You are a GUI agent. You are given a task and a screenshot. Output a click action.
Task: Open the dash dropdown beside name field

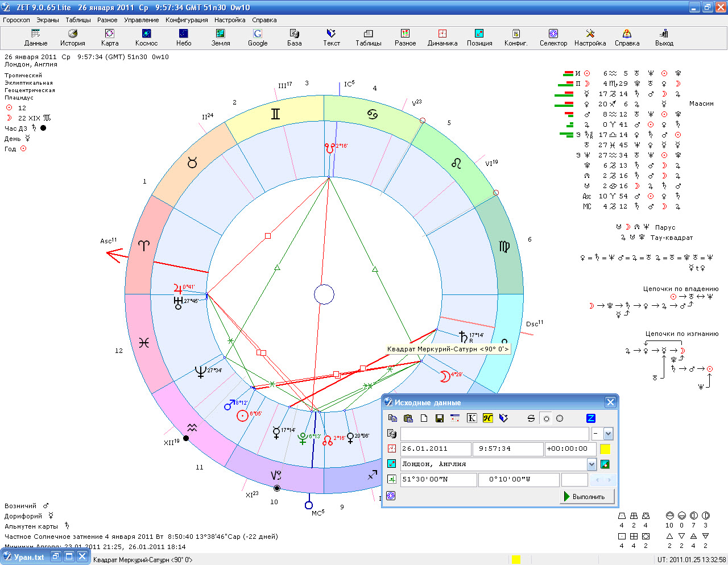pyautogui.click(x=608, y=434)
